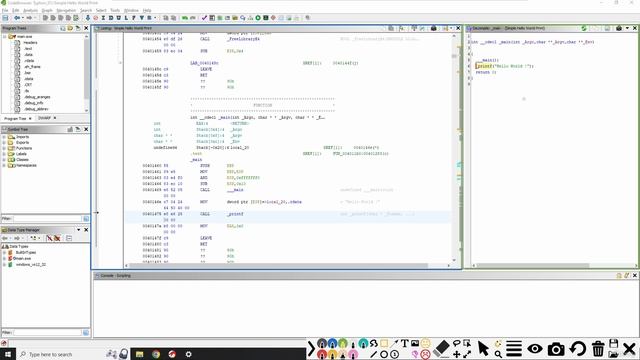Select the blue pen color in annotation toolbar
This screenshot has width=640, height=360.
click(332, 344)
